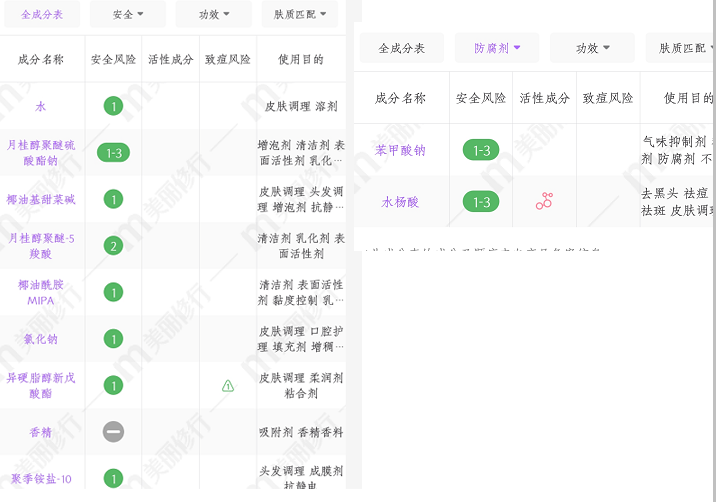Open ingredient link 氯化钠

click(x=41, y=339)
